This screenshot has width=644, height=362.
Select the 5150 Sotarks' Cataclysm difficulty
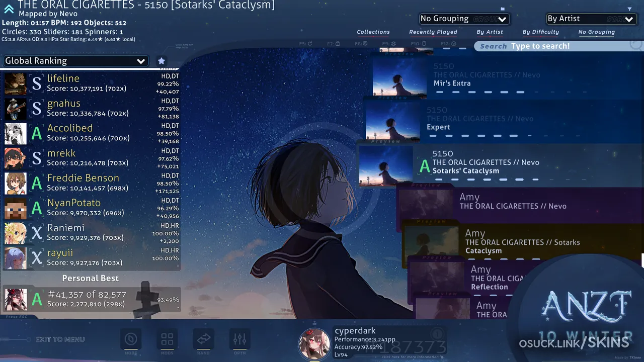(501, 166)
